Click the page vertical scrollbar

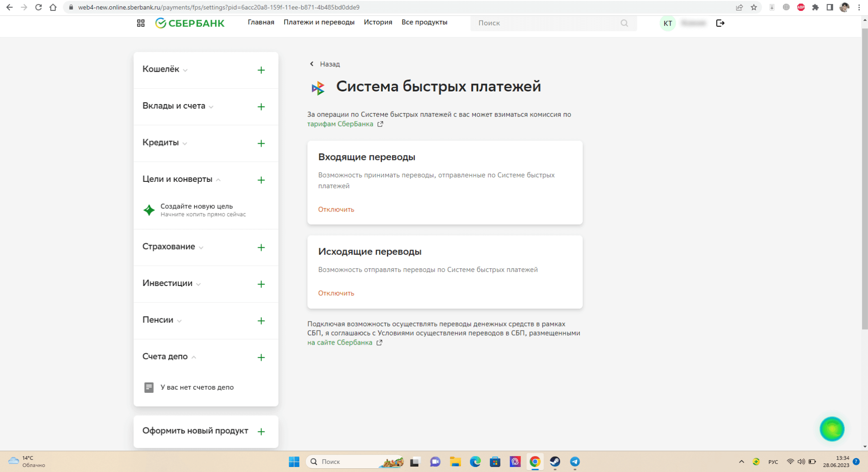tap(864, 182)
